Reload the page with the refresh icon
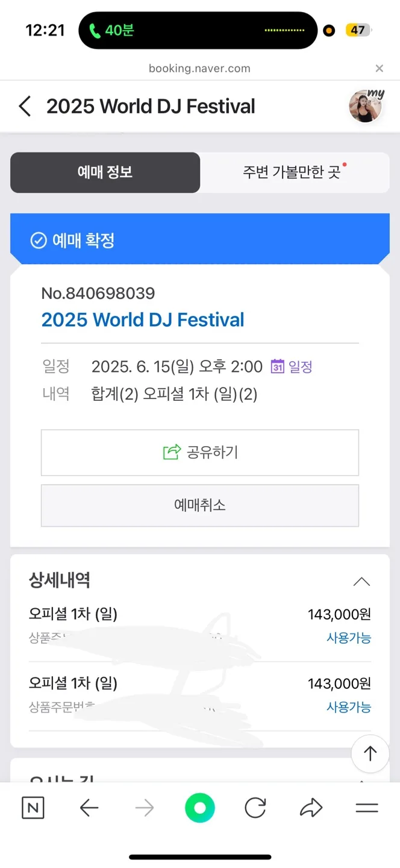 [x=255, y=808]
